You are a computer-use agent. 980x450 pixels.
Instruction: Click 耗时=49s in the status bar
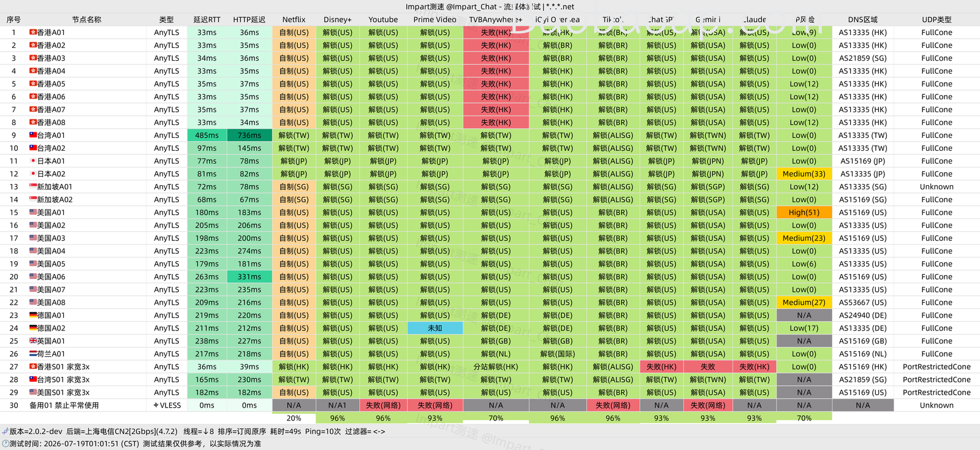pos(285,432)
